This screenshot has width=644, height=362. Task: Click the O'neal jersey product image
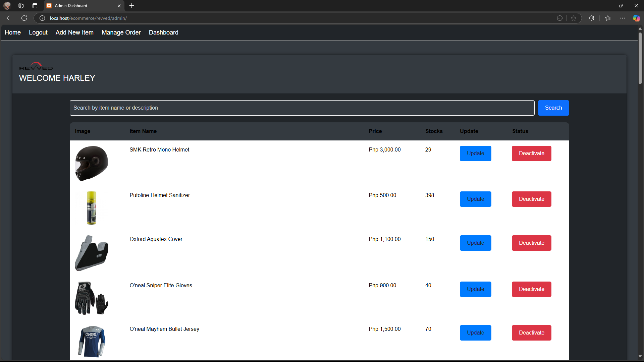pyautogui.click(x=92, y=342)
